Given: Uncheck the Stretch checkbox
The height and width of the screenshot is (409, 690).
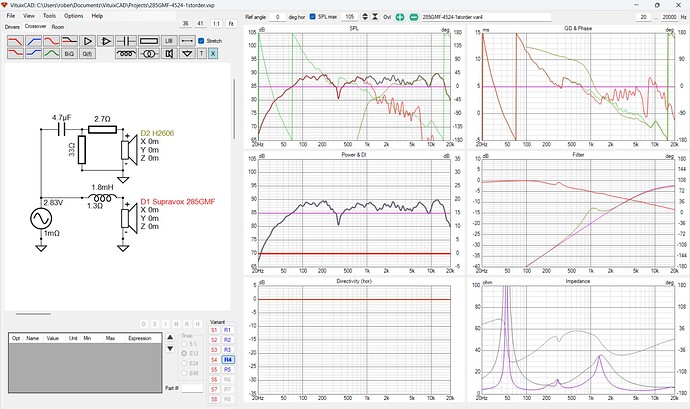Looking at the screenshot, I should click(201, 41).
